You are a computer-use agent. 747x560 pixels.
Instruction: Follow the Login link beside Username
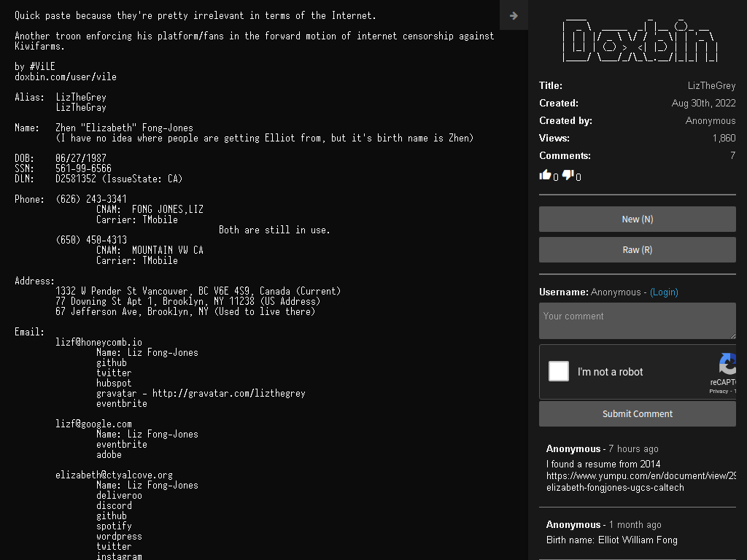click(x=664, y=292)
